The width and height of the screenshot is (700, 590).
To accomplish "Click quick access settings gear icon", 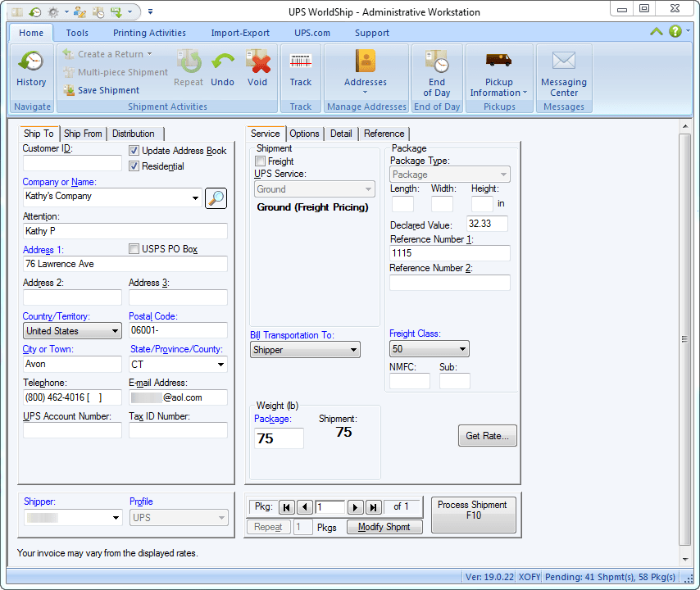I will tap(53, 12).
